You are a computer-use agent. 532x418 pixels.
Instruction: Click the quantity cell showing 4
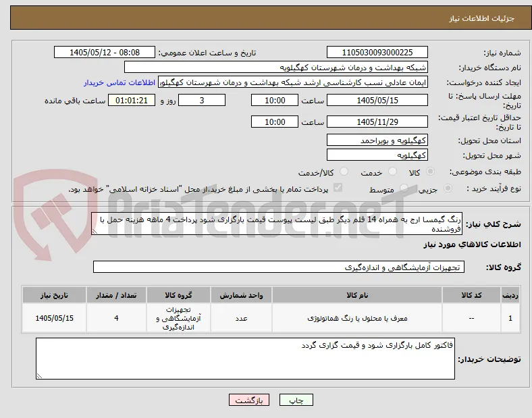(116, 318)
